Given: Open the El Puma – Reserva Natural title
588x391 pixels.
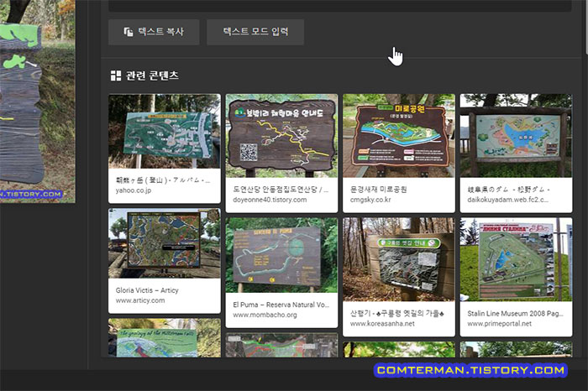Looking at the screenshot, I should [281, 305].
